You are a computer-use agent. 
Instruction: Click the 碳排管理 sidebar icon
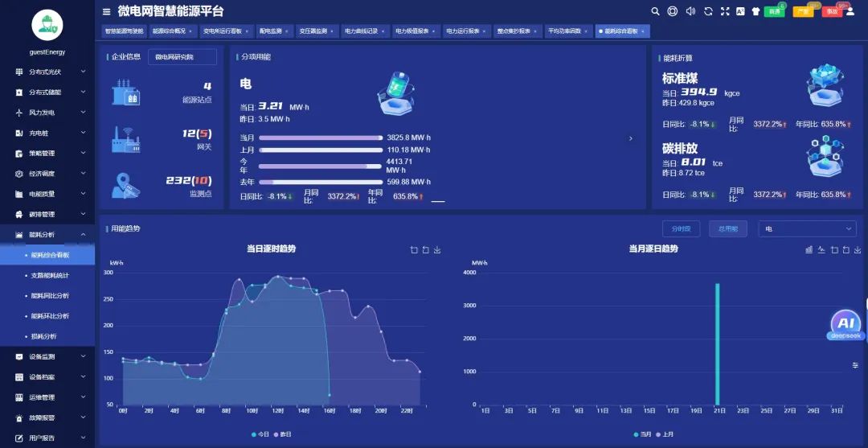click(x=18, y=214)
